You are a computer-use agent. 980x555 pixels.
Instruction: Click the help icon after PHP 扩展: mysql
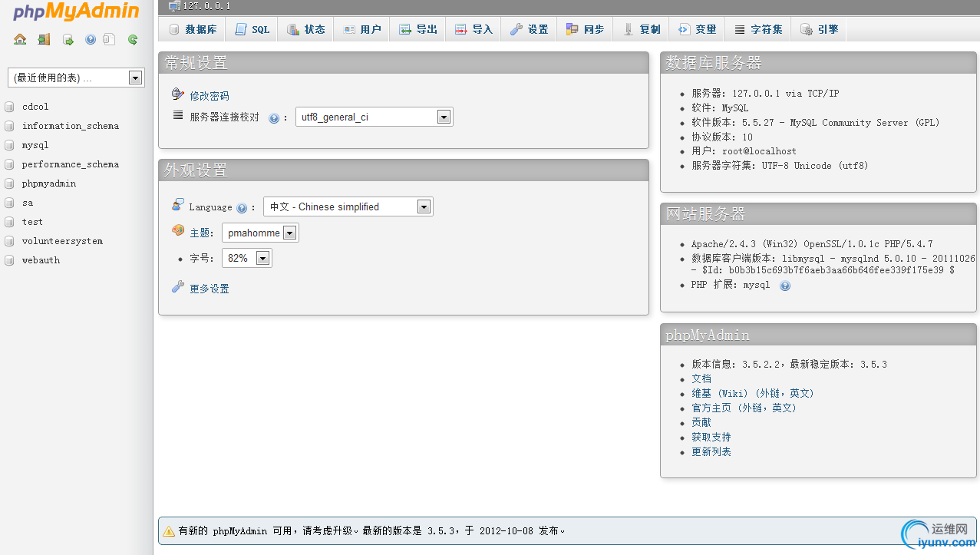click(x=785, y=286)
